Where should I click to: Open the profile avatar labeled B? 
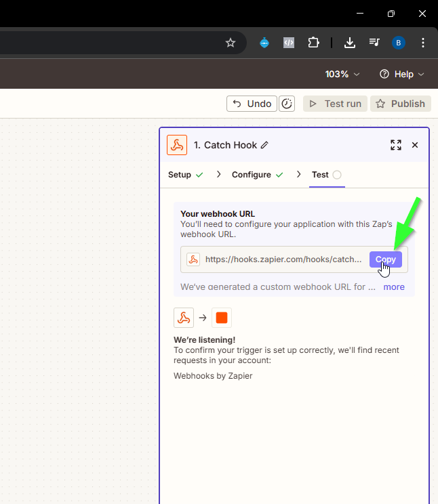click(399, 43)
